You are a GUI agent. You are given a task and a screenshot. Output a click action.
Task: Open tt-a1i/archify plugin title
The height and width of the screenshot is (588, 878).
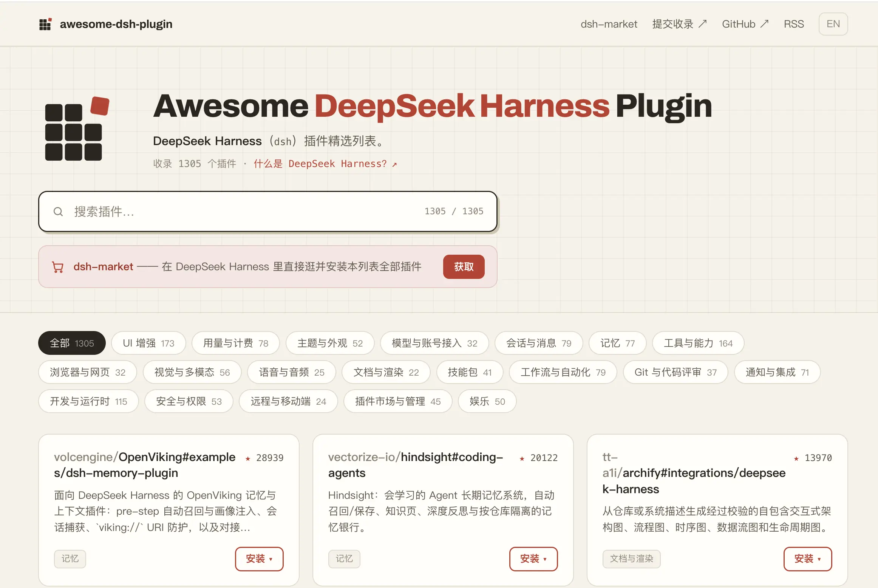click(x=694, y=473)
